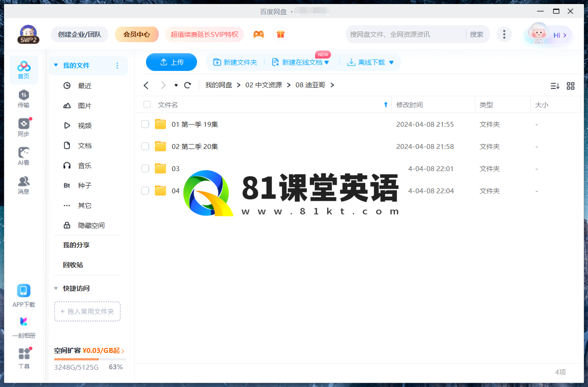Viewport: 588px width, 387px height.
Task: Navigate forward with the right arrow
Action: click(163, 85)
